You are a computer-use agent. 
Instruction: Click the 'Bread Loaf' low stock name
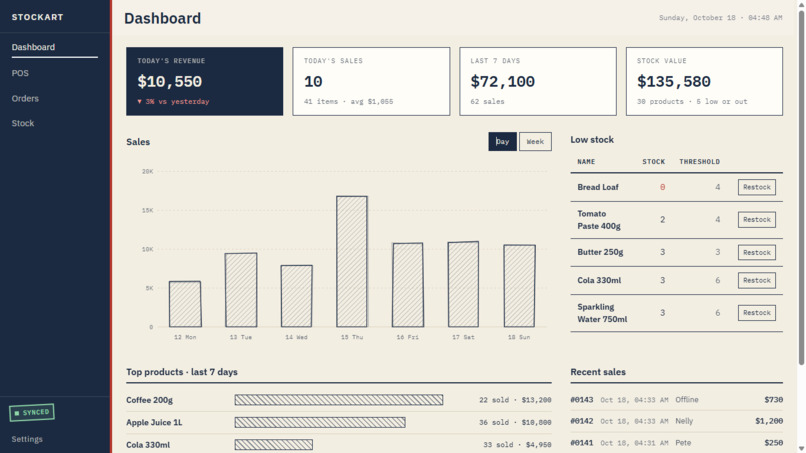(x=598, y=187)
